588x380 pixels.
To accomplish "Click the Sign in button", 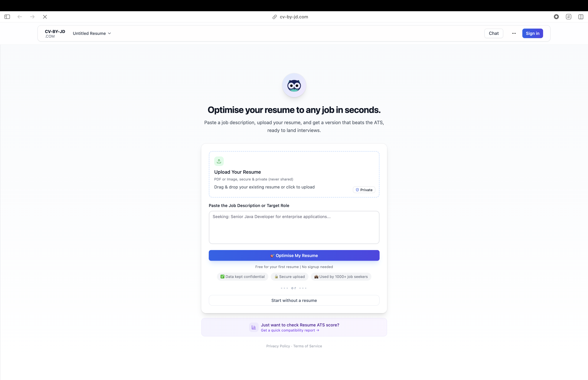I will point(533,33).
